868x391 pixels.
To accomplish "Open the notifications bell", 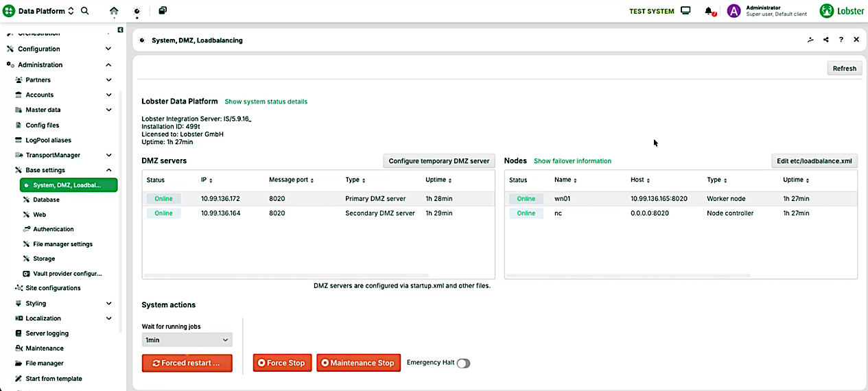I will click(x=709, y=11).
